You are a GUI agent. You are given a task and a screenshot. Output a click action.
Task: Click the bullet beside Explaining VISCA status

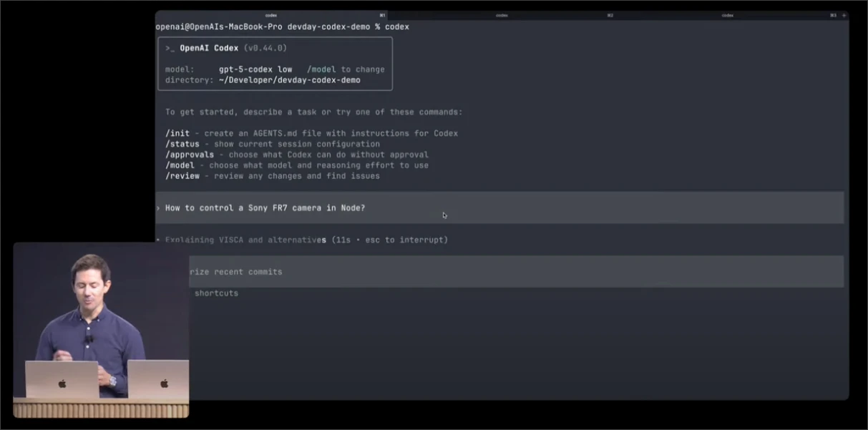(158, 240)
